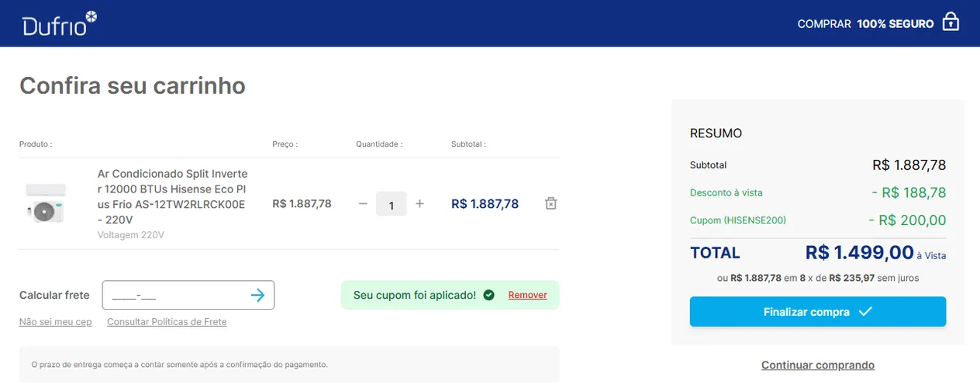The image size is (980, 388).
Task: Click the RESUMO heading
Action: pyautogui.click(x=716, y=133)
